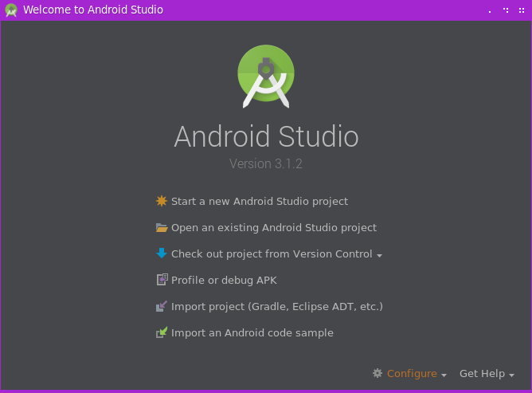Click the orange starburst new project icon
This screenshot has height=393, width=532.
(x=162, y=201)
